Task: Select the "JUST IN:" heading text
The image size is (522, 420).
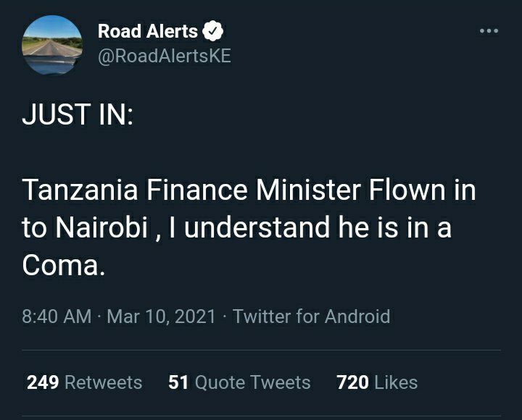Action: [78, 114]
